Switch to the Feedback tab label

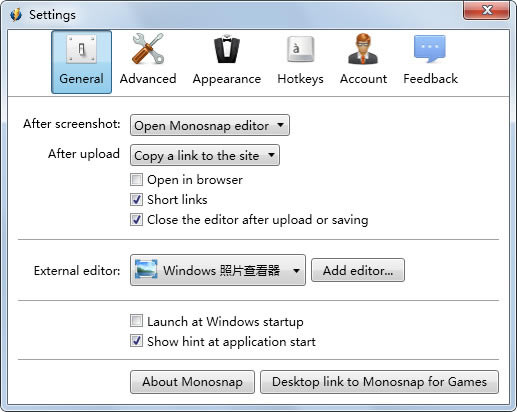point(430,79)
